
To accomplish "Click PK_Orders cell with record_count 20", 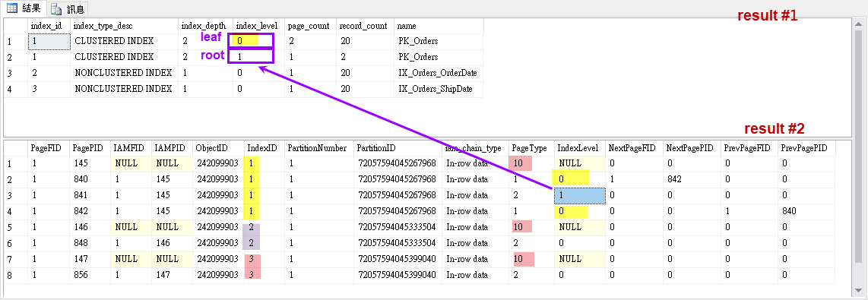I will 439,42.
